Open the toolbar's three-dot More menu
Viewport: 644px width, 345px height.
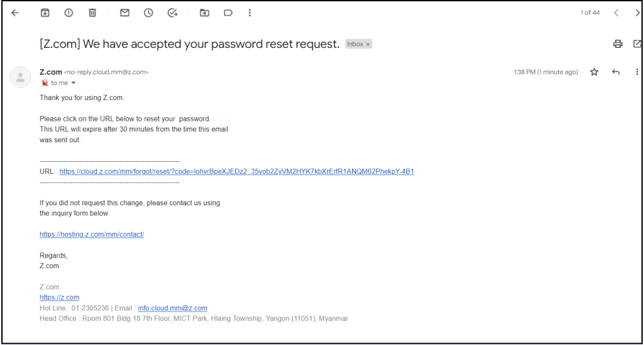click(249, 13)
